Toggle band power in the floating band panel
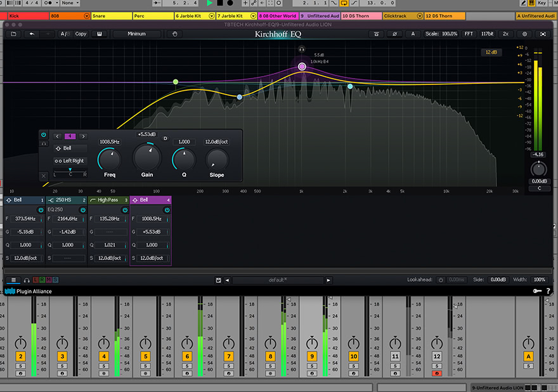 click(x=43, y=135)
